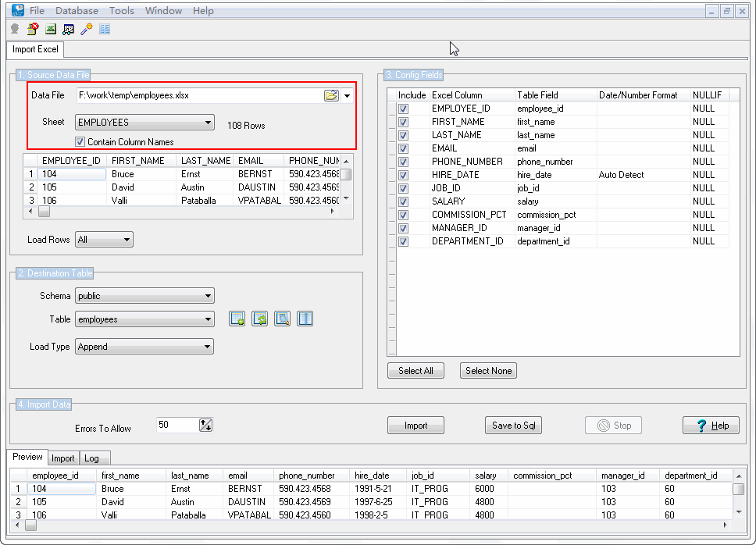Click the Data File path field
This screenshot has height=545, width=756.
[x=199, y=95]
